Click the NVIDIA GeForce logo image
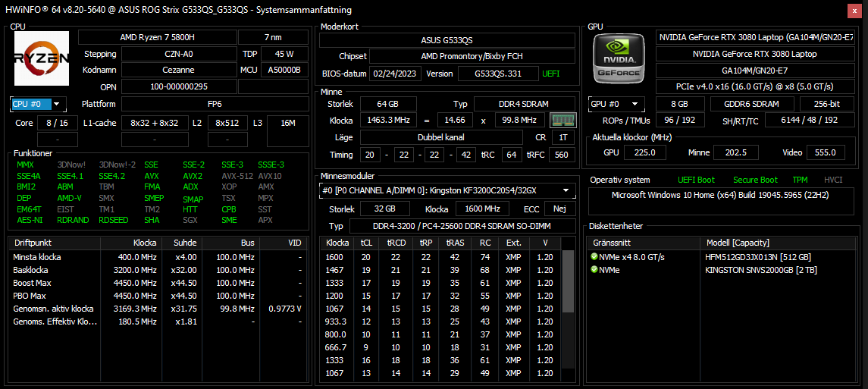This screenshot has height=389, width=868. 619,58
